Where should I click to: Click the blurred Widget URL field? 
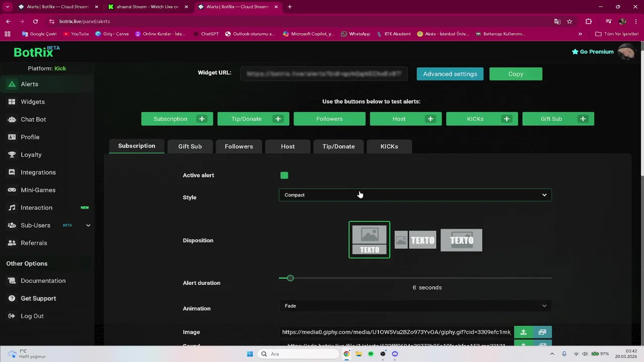tap(324, 74)
